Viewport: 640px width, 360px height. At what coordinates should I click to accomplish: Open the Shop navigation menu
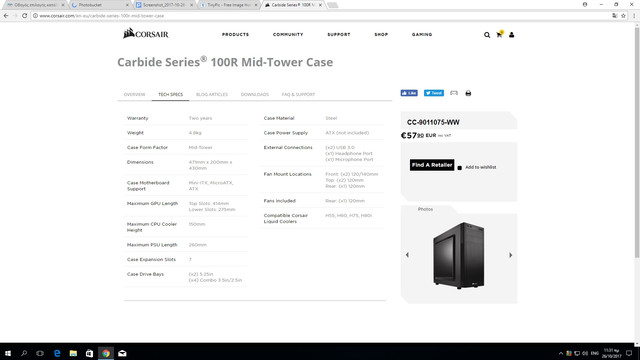pos(381,35)
